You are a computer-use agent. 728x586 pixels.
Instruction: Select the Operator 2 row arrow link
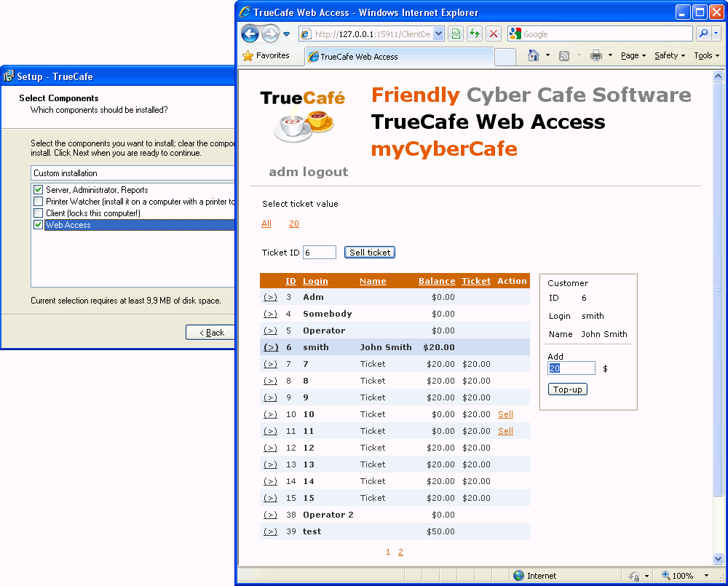(270, 515)
